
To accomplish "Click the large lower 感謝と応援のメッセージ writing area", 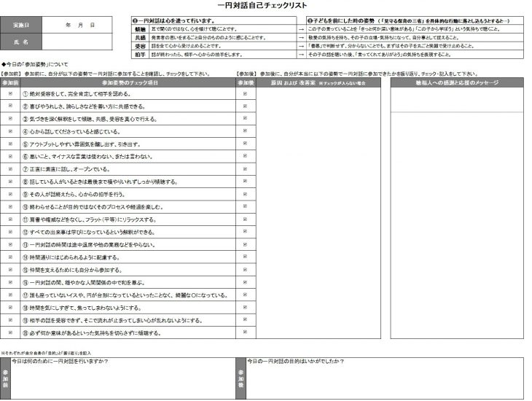I will pyautogui.click(x=457, y=225).
